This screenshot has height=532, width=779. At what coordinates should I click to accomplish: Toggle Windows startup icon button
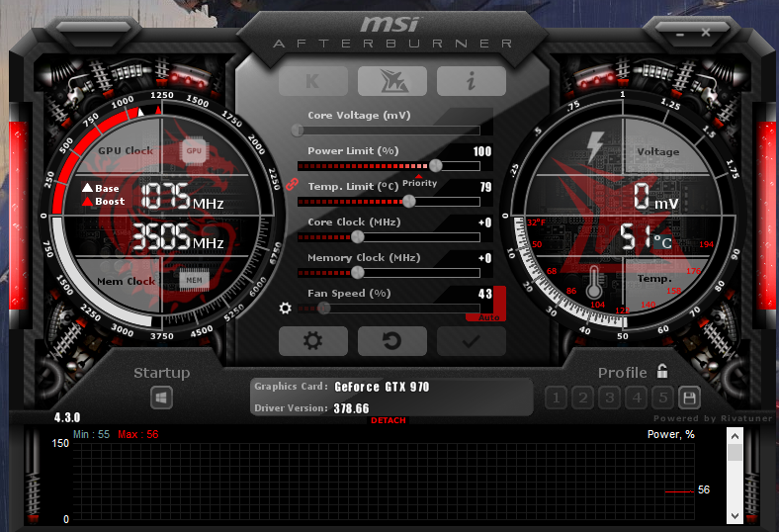161,398
